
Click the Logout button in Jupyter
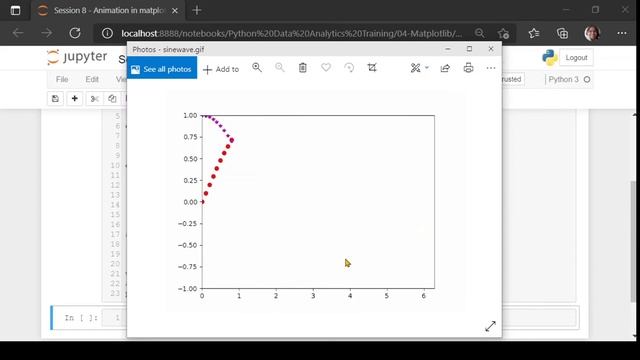(576, 58)
